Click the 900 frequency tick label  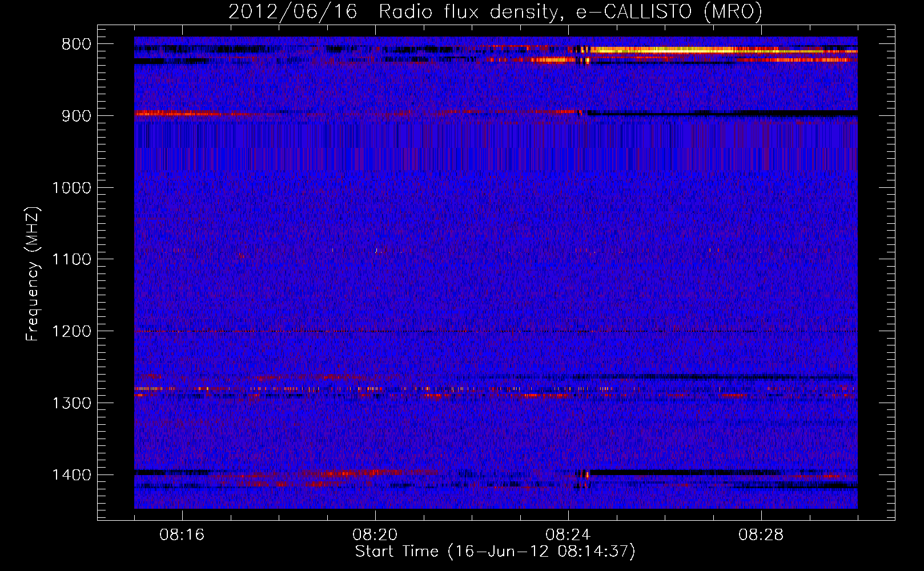tap(77, 116)
